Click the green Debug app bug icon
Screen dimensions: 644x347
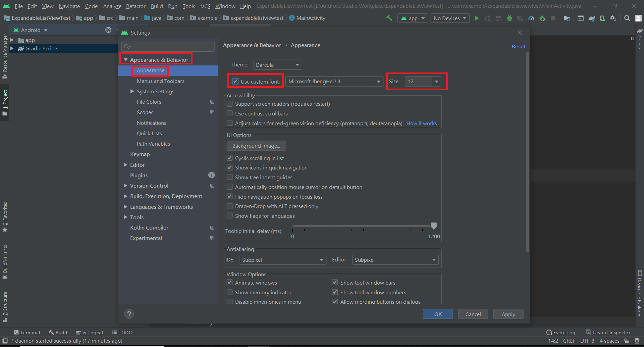[509, 18]
